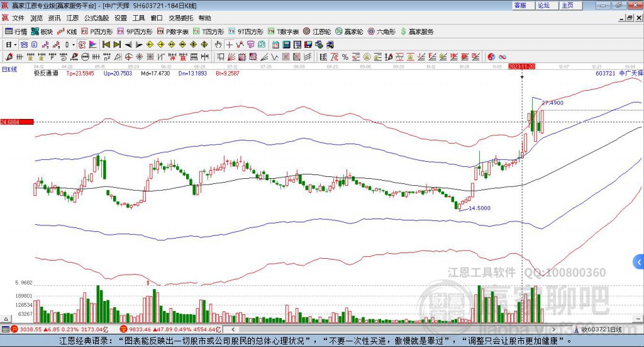Click the 14.5000 low price label
Viewport: 644px width, 347px height.
point(479,208)
